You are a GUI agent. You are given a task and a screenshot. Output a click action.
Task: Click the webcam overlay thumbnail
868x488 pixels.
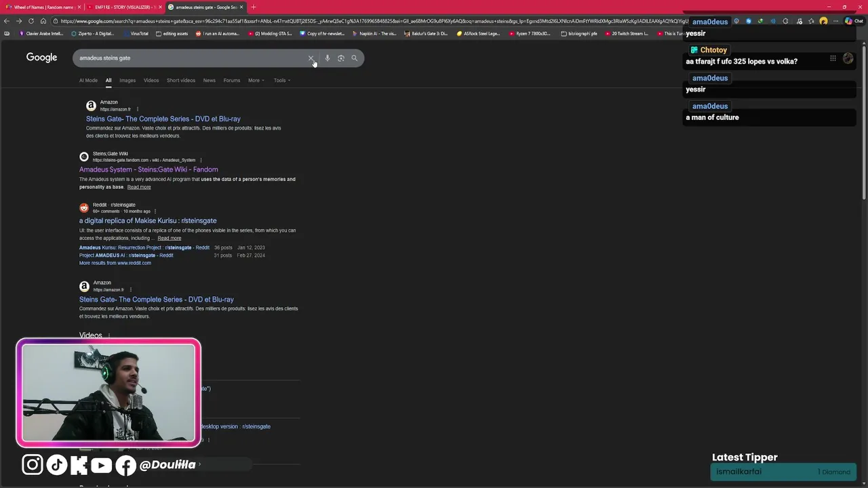click(108, 393)
